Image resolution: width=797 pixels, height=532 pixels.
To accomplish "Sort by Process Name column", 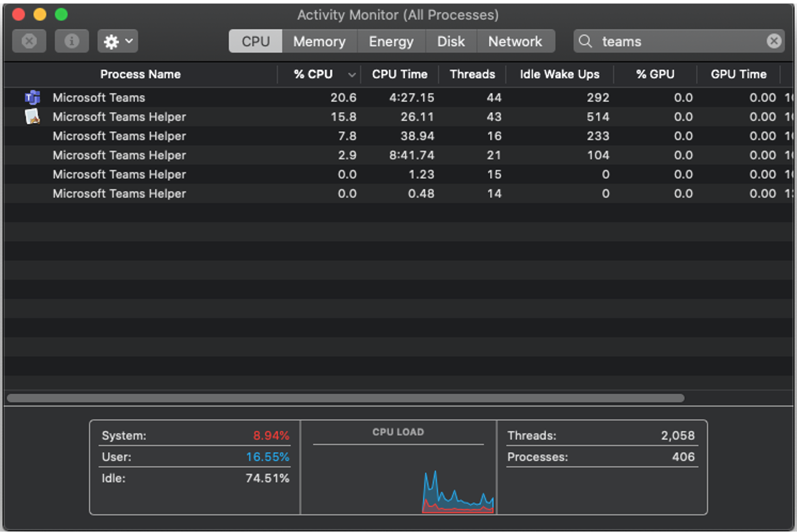I will (140, 74).
